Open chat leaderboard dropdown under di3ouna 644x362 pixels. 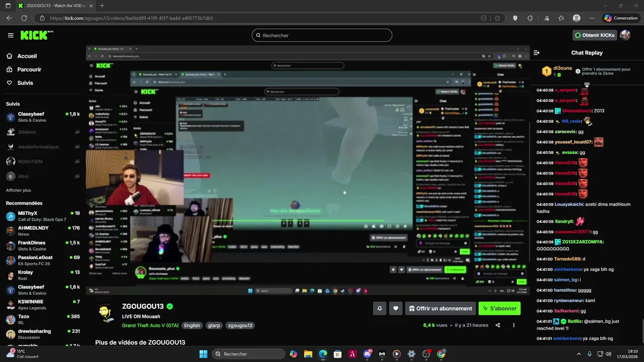[x=587, y=85]
